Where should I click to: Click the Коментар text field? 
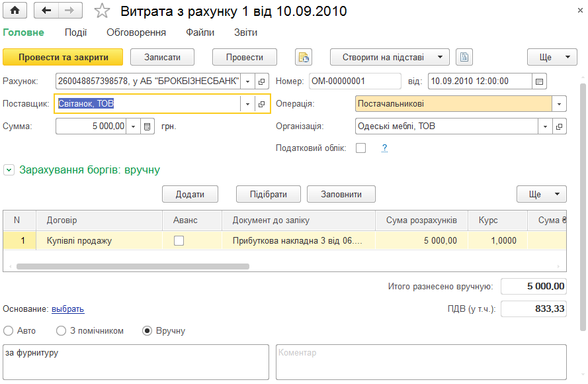pyautogui.click(x=421, y=362)
